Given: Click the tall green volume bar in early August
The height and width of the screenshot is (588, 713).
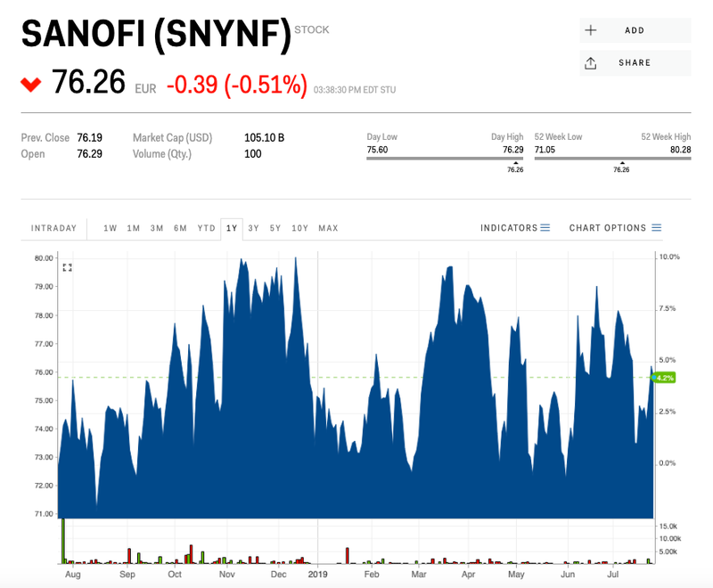Looking at the screenshot, I should 63,541.
